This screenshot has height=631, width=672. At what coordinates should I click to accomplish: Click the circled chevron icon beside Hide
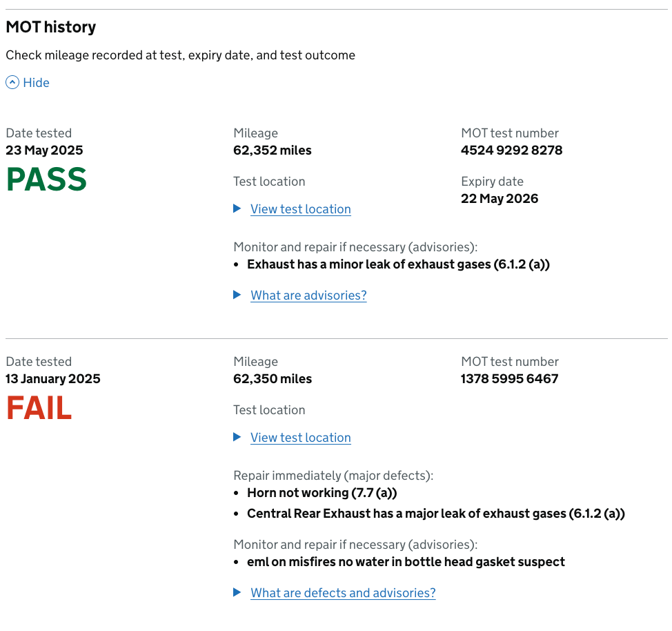12,82
